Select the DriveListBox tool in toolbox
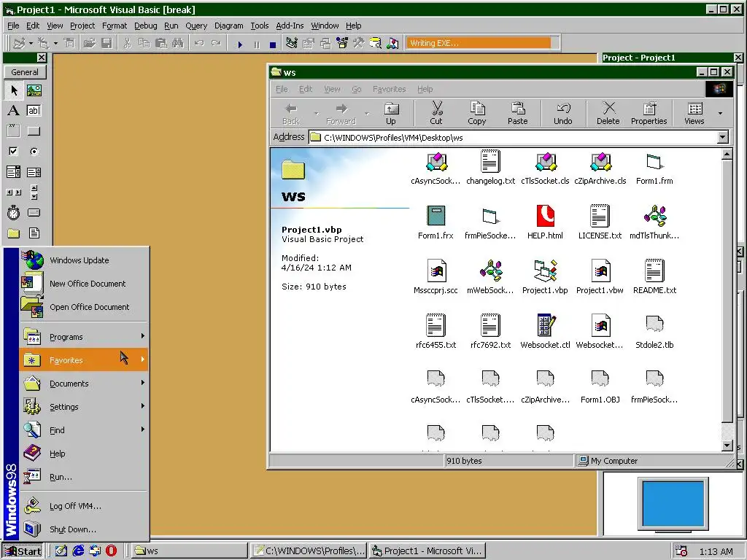 click(x=34, y=212)
